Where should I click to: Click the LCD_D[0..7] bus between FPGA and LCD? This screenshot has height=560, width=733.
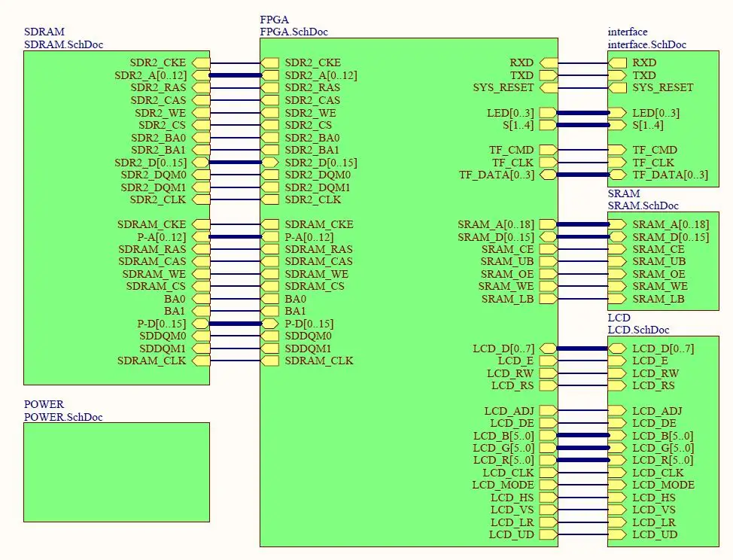point(583,348)
